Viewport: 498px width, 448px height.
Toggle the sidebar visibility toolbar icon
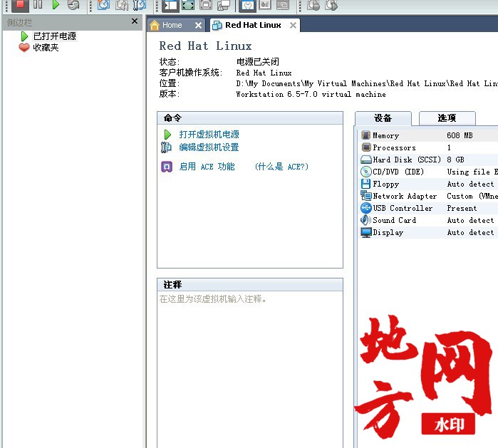coord(170,4)
